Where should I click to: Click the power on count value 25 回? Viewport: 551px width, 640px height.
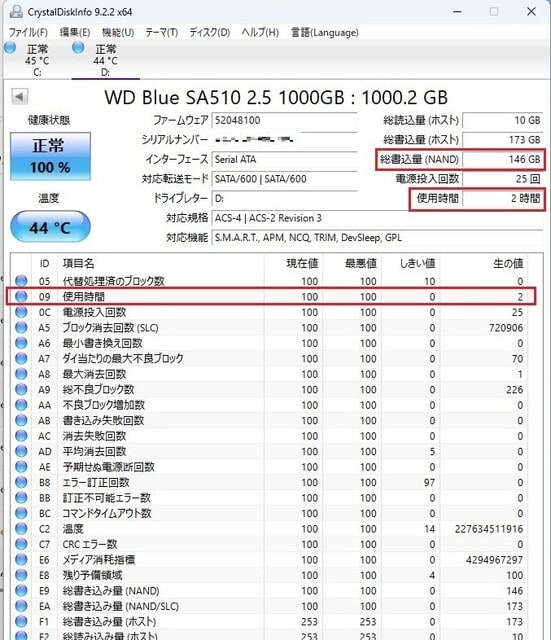[502, 179]
